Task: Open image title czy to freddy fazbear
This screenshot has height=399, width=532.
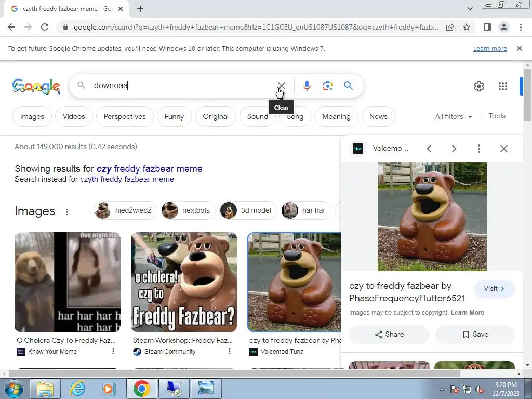Action: (x=407, y=292)
